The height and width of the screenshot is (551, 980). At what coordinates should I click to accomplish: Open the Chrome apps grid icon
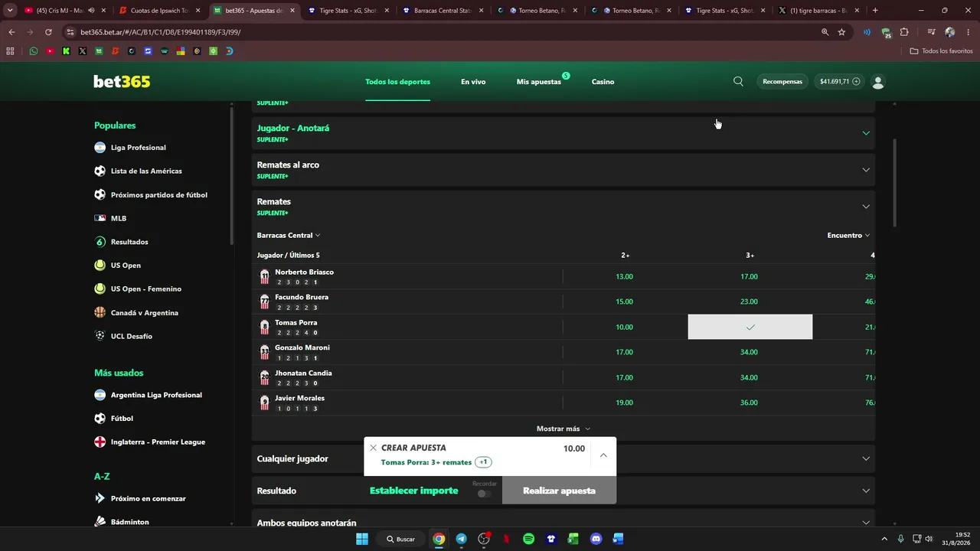pyautogui.click(x=10, y=51)
